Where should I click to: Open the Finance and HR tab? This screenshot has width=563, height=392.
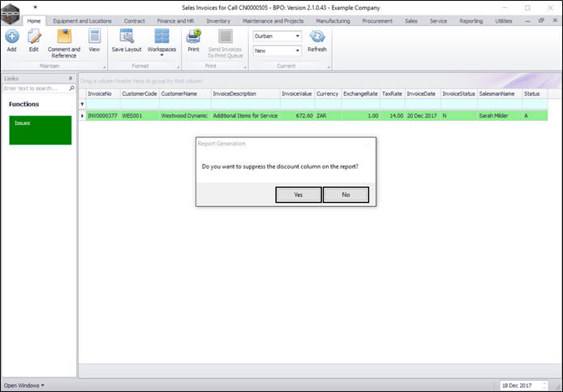pos(175,21)
